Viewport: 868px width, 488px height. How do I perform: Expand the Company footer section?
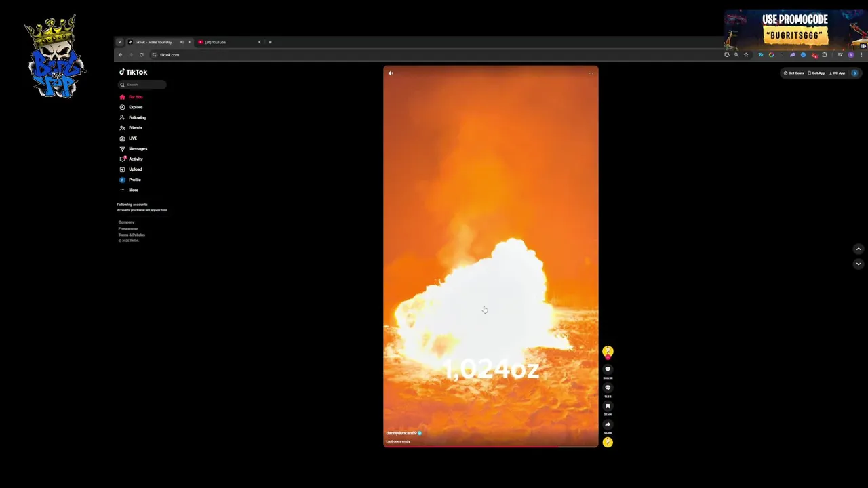pyautogui.click(x=126, y=222)
